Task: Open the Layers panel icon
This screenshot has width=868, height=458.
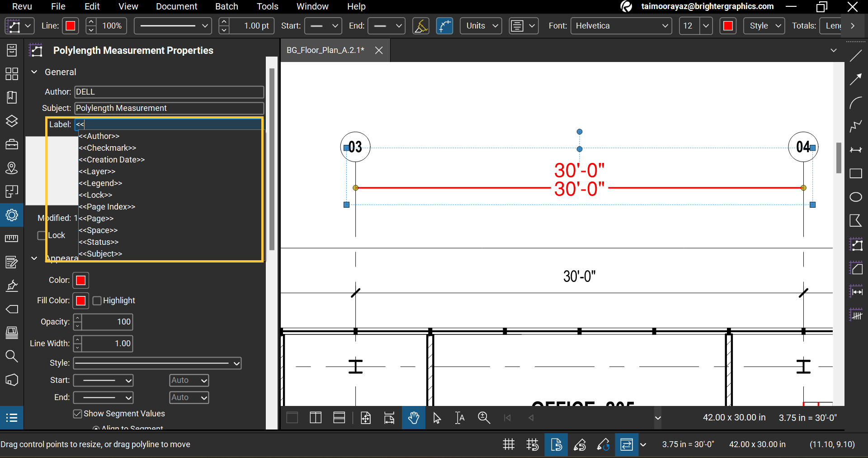Action: [x=12, y=121]
